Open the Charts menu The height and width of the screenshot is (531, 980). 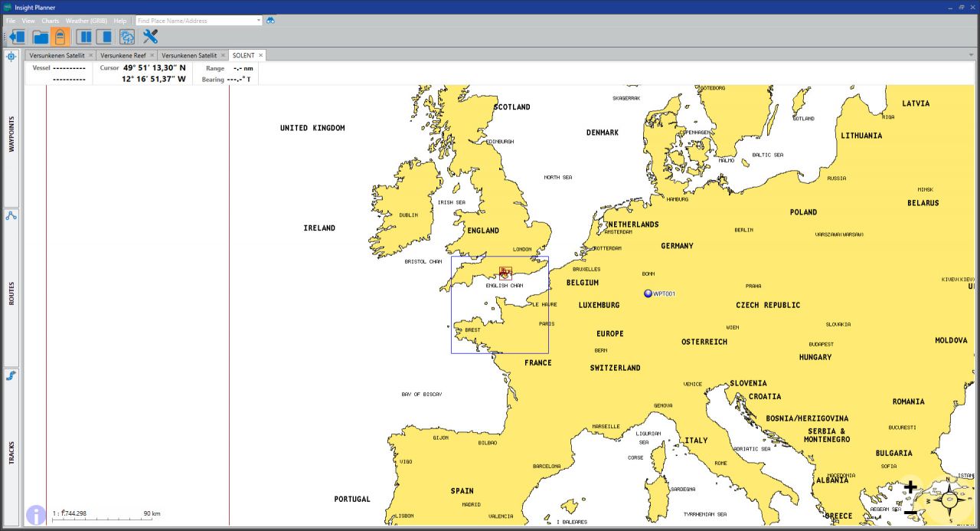pyautogui.click(x=50, y=21)
